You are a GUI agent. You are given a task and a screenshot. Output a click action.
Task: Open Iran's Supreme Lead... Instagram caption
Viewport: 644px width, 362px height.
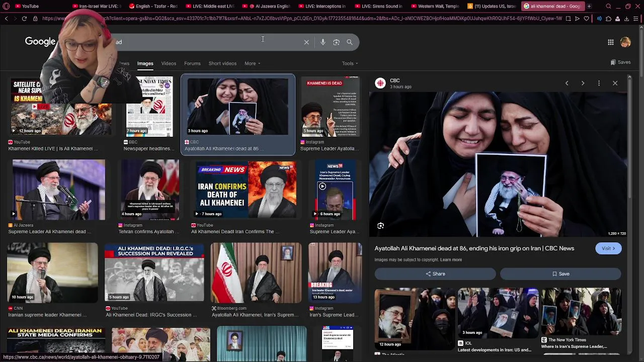pos(334,315)
